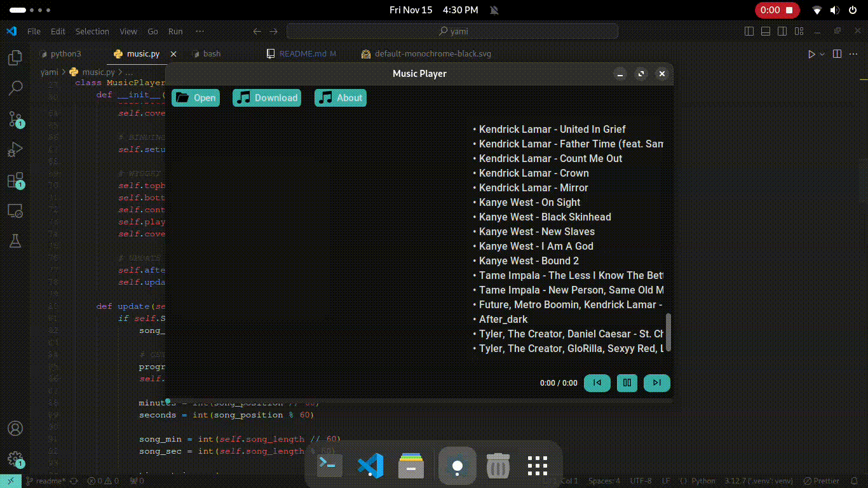Open the Source Control view
The height and width of the screenshot is (488, 868).
point(15,119)
